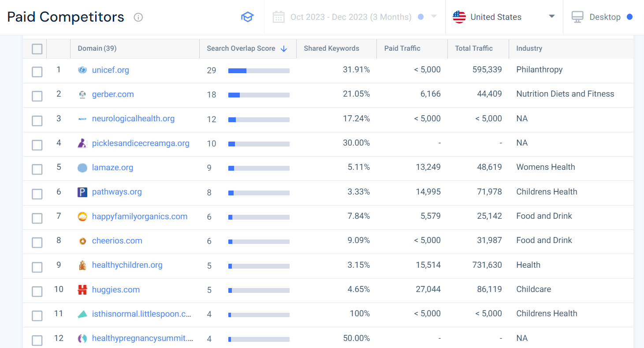This screenshot has width=644, height=348.
Task: Click the Philanthropy industry cell
Action: [540, 70]
